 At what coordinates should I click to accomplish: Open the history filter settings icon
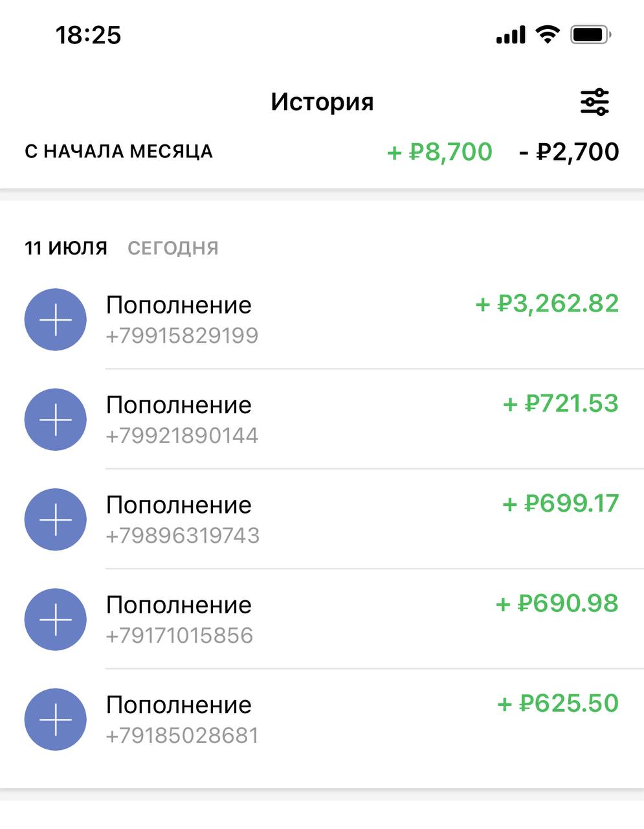tap(594, 102)
